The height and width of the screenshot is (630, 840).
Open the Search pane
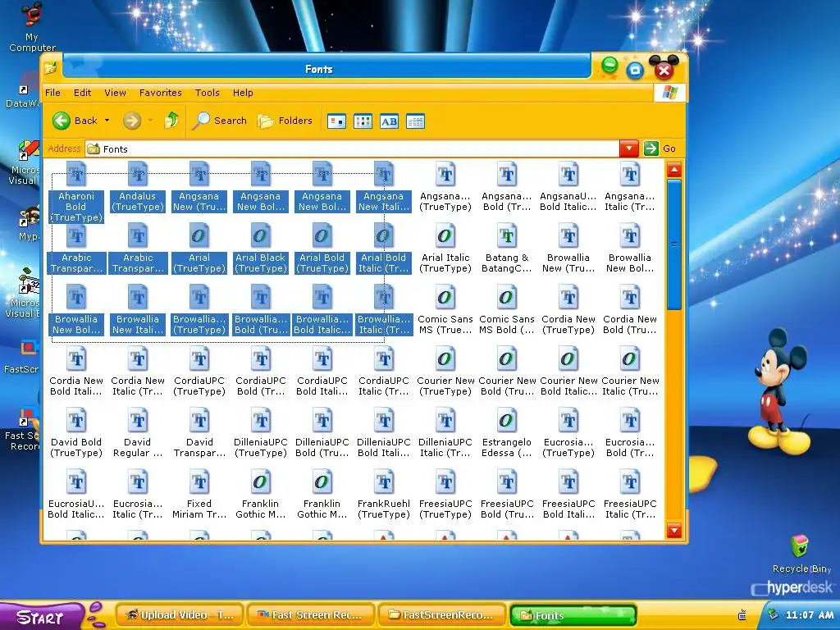click(220, 121)
